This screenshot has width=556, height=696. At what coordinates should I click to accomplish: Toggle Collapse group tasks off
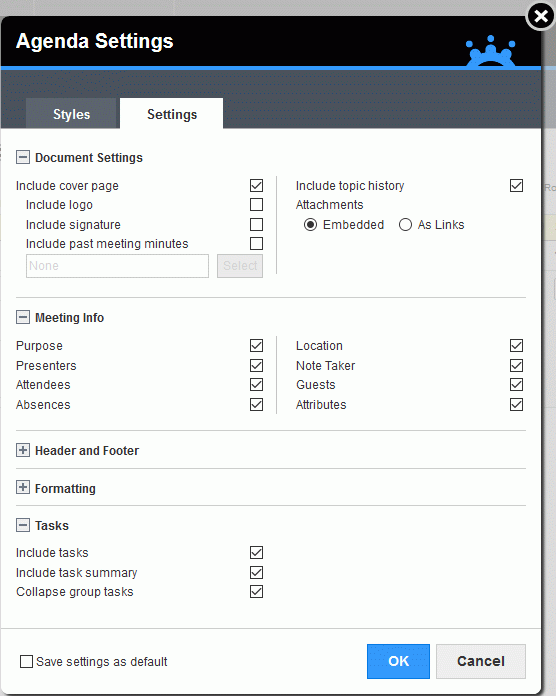click(256, 592)
